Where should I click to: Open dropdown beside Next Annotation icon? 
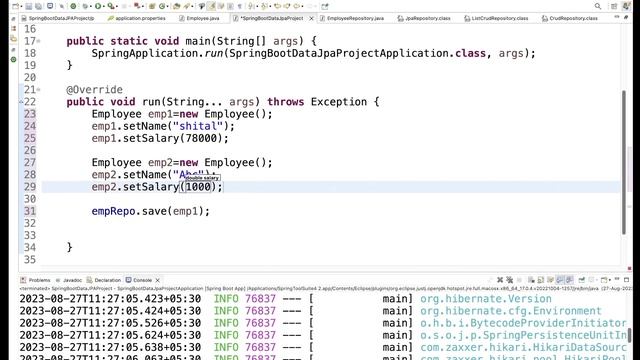click(257, 7)
